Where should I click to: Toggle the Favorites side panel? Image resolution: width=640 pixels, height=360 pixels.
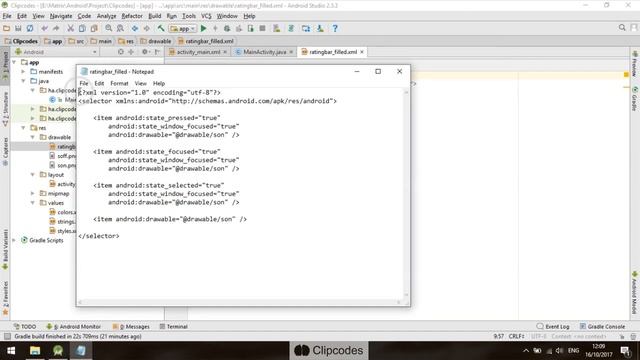point(5,298)
